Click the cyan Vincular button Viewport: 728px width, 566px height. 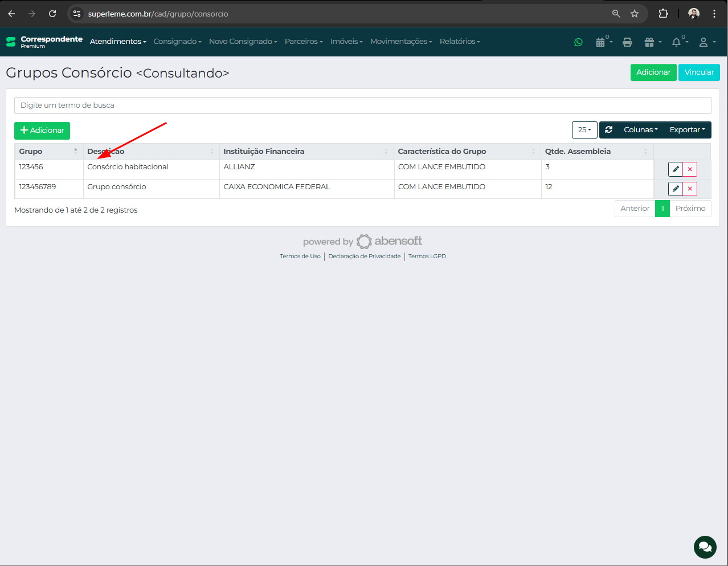click(x=699, y=72)
